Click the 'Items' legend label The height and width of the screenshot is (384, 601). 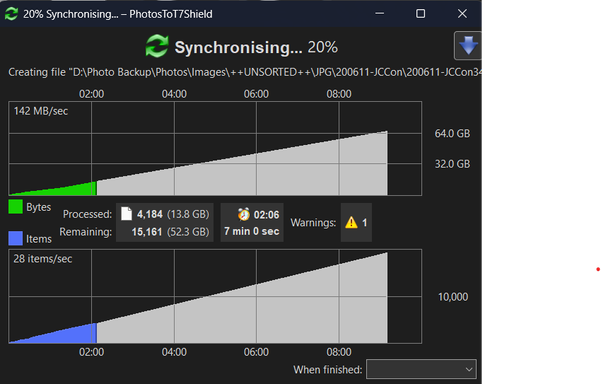39,239
